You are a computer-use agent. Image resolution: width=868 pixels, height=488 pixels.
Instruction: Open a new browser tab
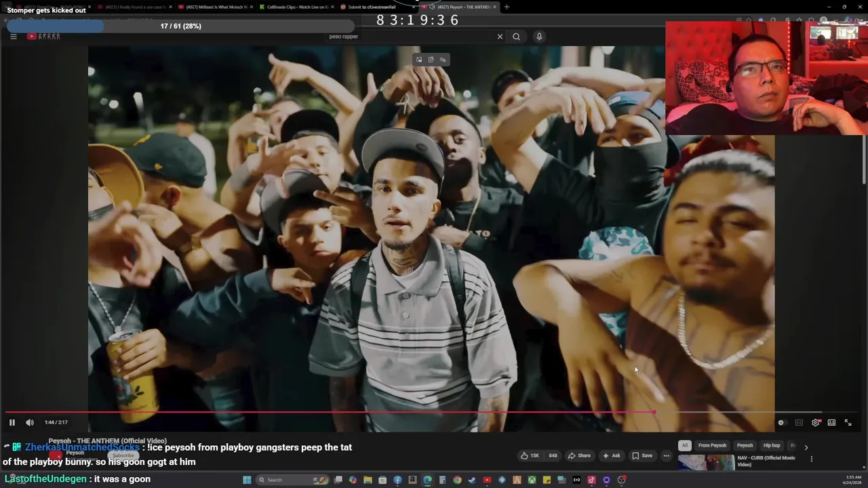507,7
